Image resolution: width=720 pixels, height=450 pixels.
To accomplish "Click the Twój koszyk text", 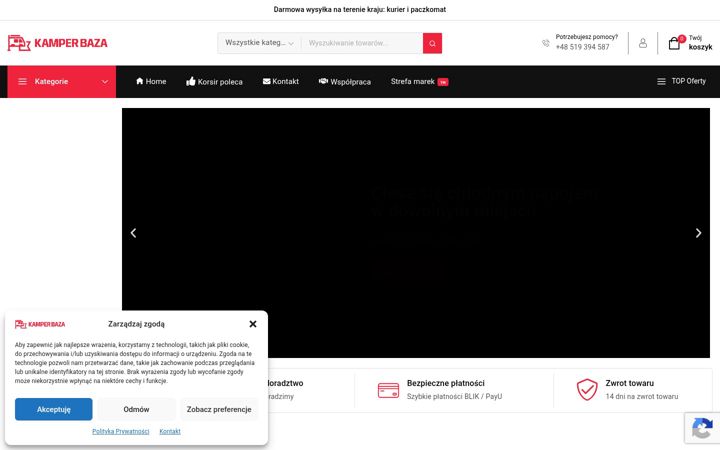I will point(700,43).
